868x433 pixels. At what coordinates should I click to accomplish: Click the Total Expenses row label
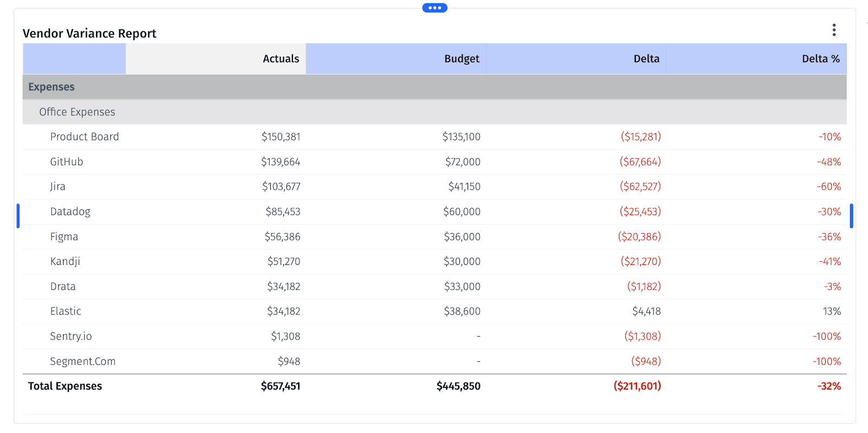click(65, 386)
